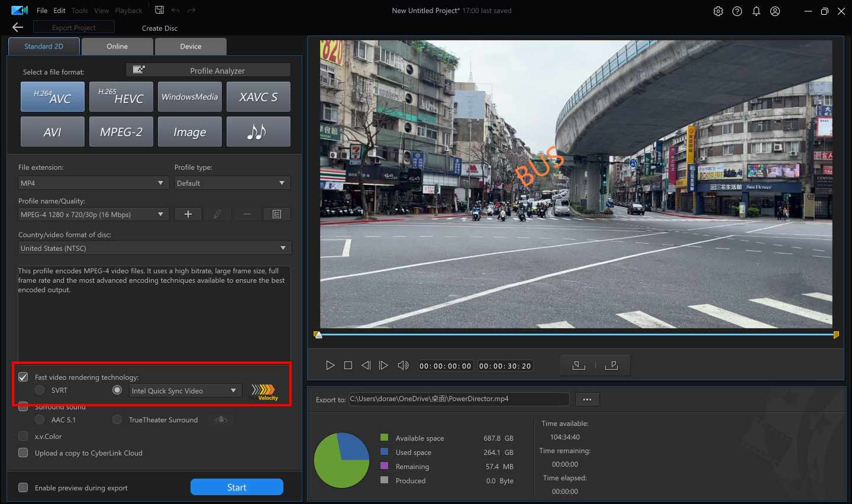Open help question mark icon
Image resolution: width=852 pixels, height=504 pixels.
737,11
